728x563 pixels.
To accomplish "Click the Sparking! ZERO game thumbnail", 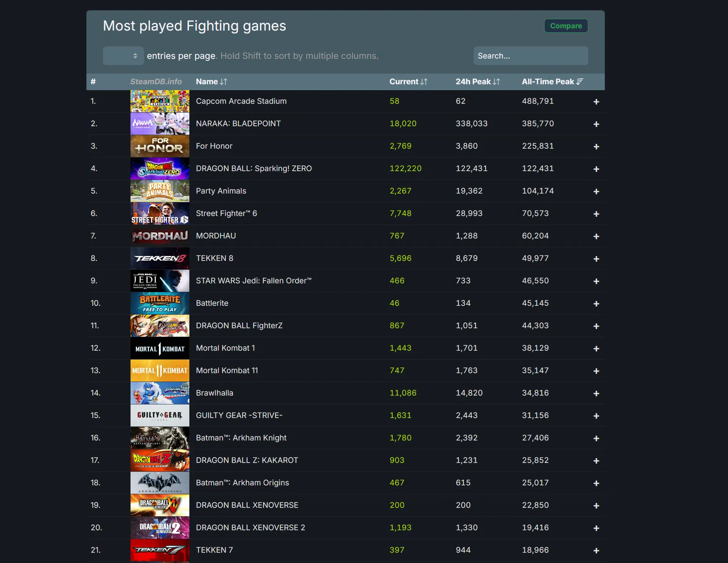I will click(x=160, y=169).
